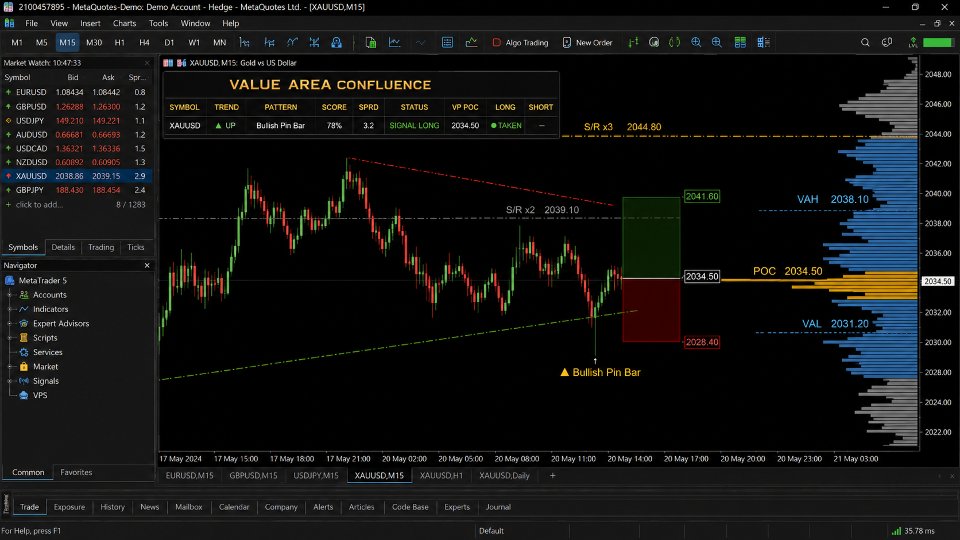Select H4 timeframe
The image size is (960, 540).
(144, 42)
